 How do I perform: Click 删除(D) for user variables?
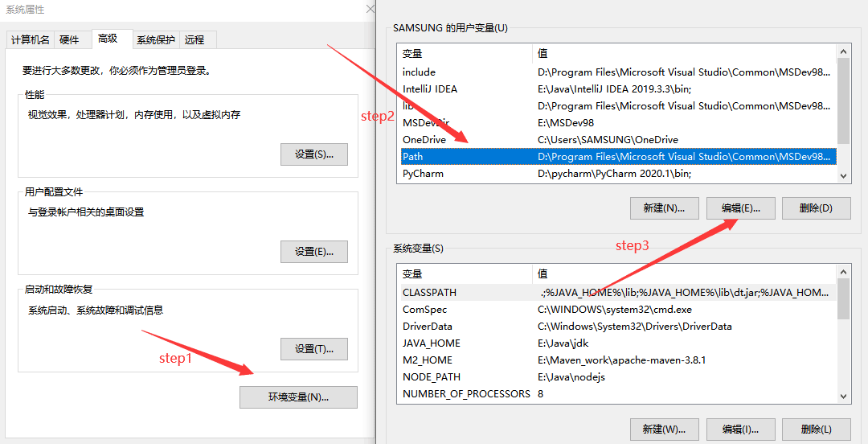coord(816,208)
